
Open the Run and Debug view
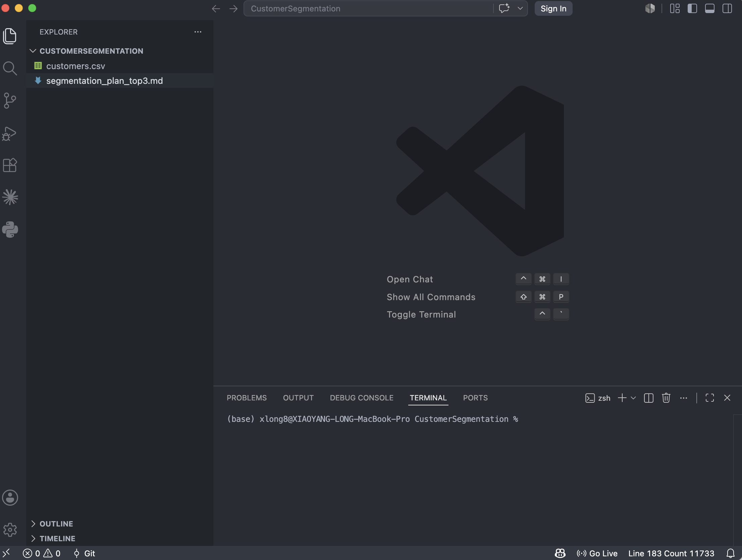pos(10,133)
